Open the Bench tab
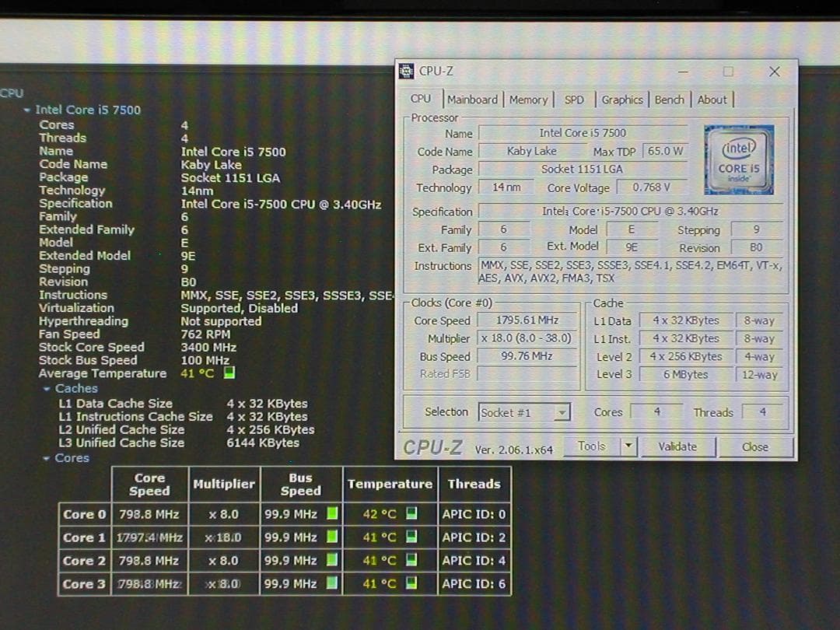 (670, 100)
